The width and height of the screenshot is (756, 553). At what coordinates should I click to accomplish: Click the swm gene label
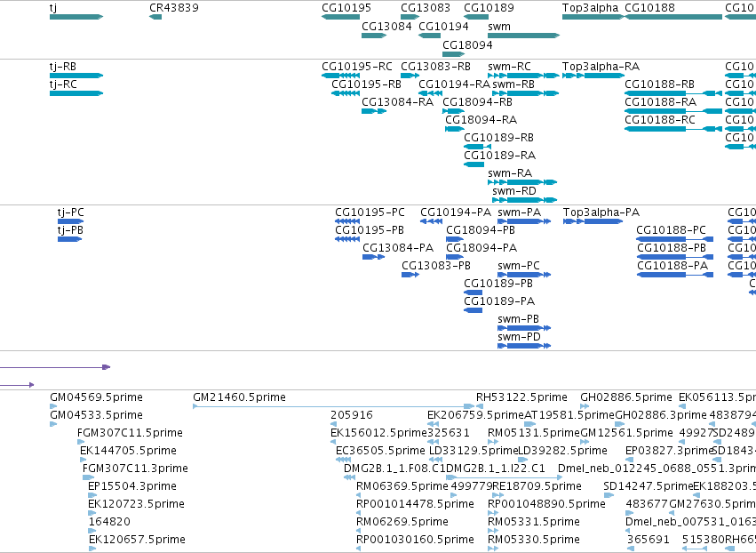click(499, 27)
